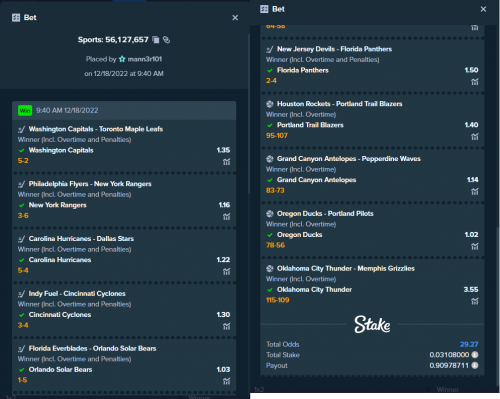The image size is (500, 399).
Task: Click hockey icon beside Philadelphia Flyers - New York Rangers
Action: [22, 184]
